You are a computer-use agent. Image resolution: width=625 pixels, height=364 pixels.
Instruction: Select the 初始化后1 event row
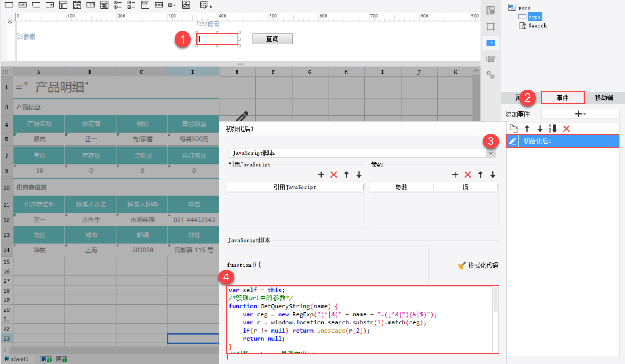(x=562, y=141)
